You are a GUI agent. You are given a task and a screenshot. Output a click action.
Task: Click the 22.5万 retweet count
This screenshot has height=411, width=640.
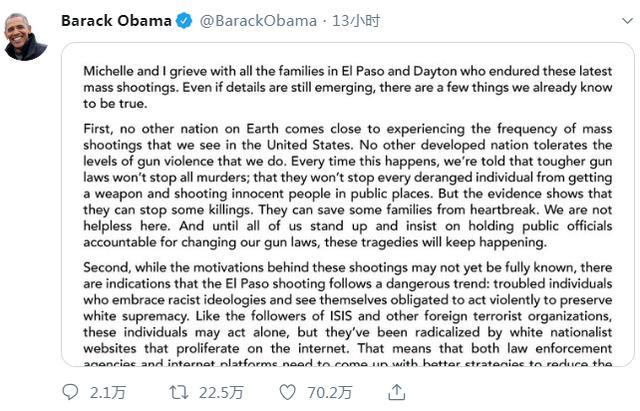pyautogui.click(x=221, y=393)
